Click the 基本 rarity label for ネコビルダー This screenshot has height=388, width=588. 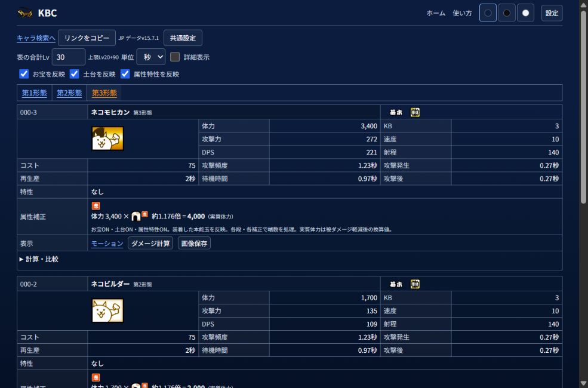tap(396, 284)
